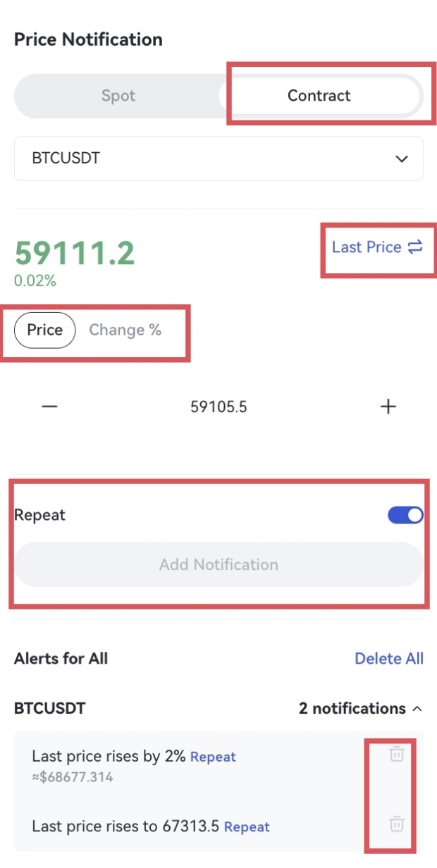This screenshot has width=437, height=868.
Task: Delete the 'rises by 2%' alert via trash icon
Action: click(397, 755)
